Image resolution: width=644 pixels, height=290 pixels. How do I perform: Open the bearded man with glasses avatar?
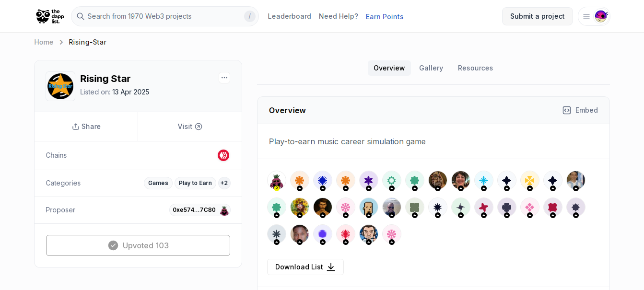pos(438,181)
